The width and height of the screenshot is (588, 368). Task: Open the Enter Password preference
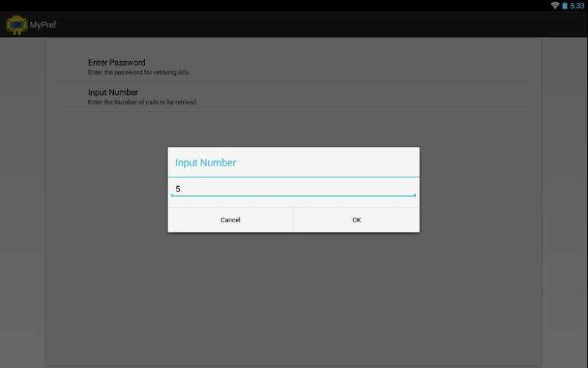(293, 67)
